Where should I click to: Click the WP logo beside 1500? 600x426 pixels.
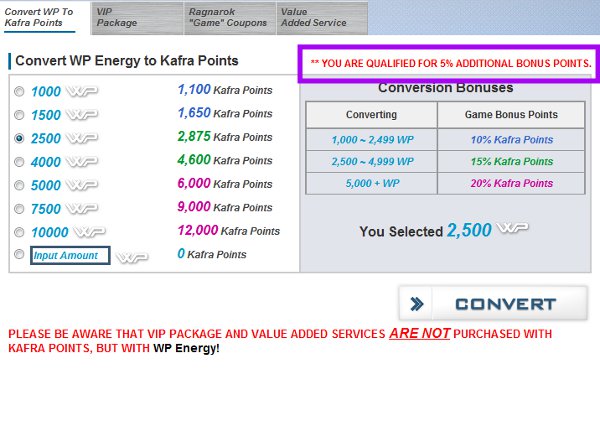(x=82, y=115)
